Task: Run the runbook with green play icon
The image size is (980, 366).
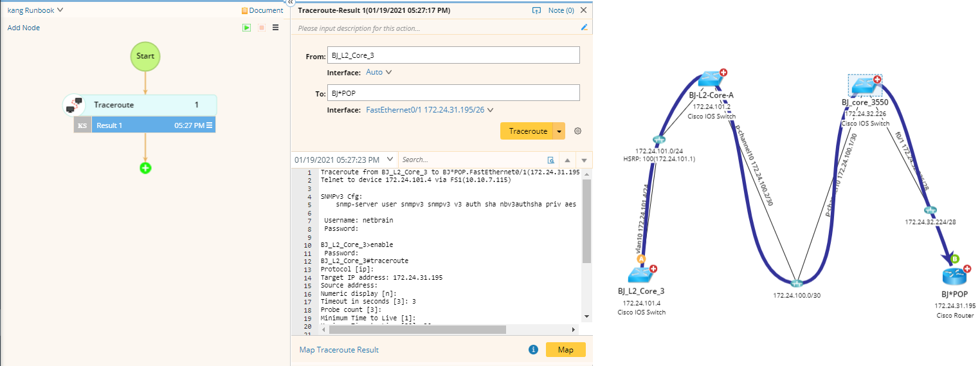Action: click(x=246, y=28)
